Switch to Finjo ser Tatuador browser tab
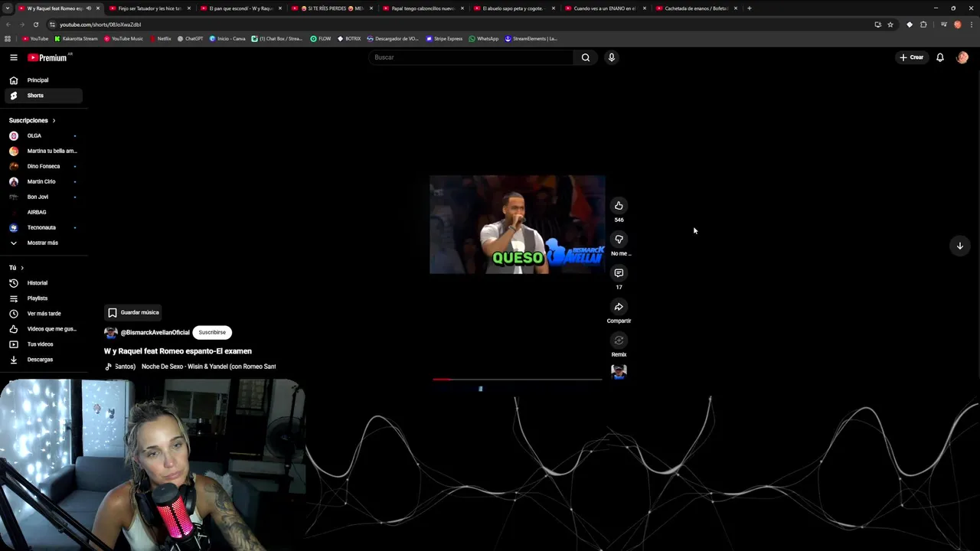 pyautogui.click(x=149, y=8)
